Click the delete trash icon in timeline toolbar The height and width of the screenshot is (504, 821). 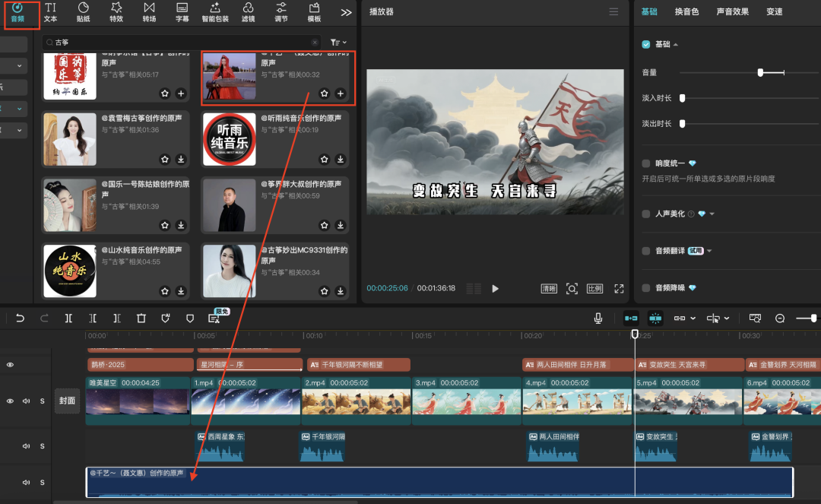click(141, 319)
